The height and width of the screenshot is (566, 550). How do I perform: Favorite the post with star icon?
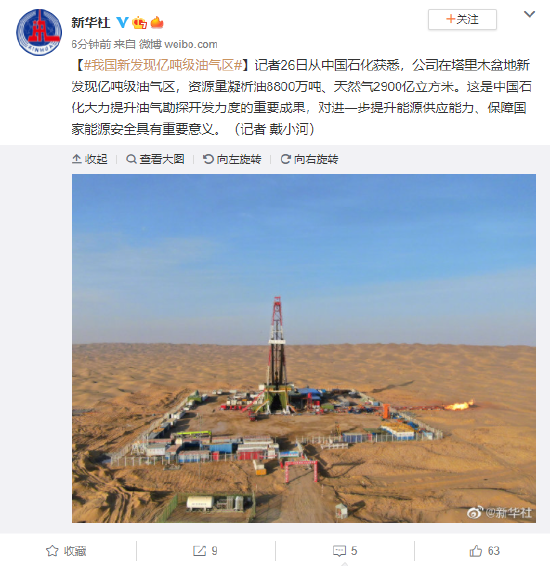point(52,551)
